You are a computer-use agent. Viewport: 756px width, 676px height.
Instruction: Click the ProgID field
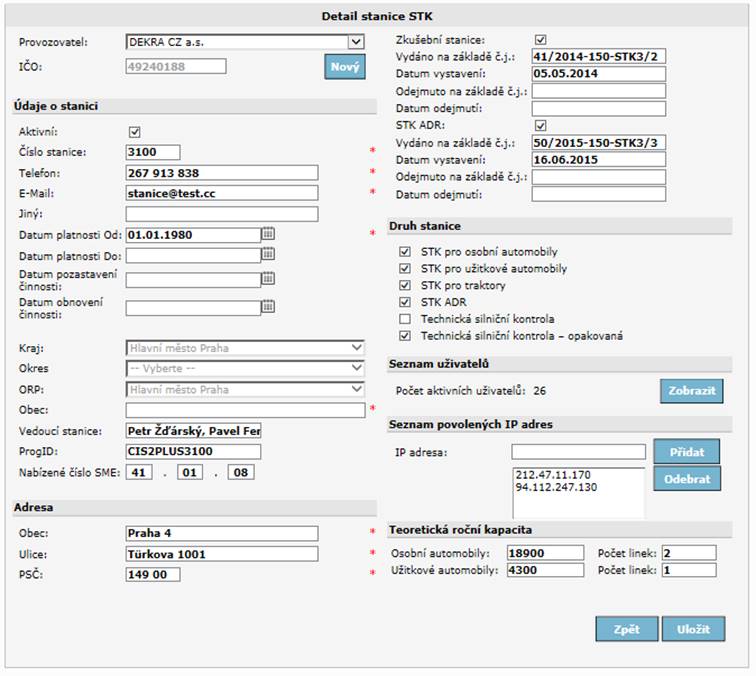pyautogui.click(x=193, y=451)
